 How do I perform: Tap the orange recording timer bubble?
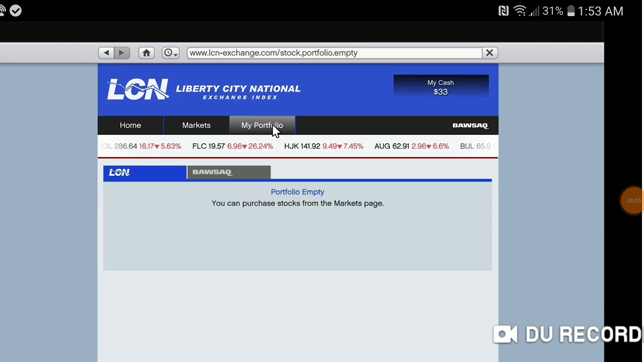pos(632,201)
